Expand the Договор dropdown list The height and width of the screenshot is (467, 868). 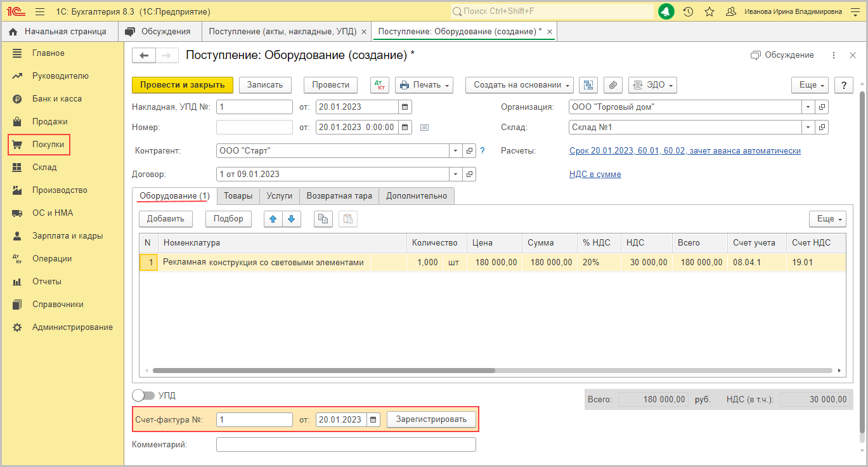457,174
